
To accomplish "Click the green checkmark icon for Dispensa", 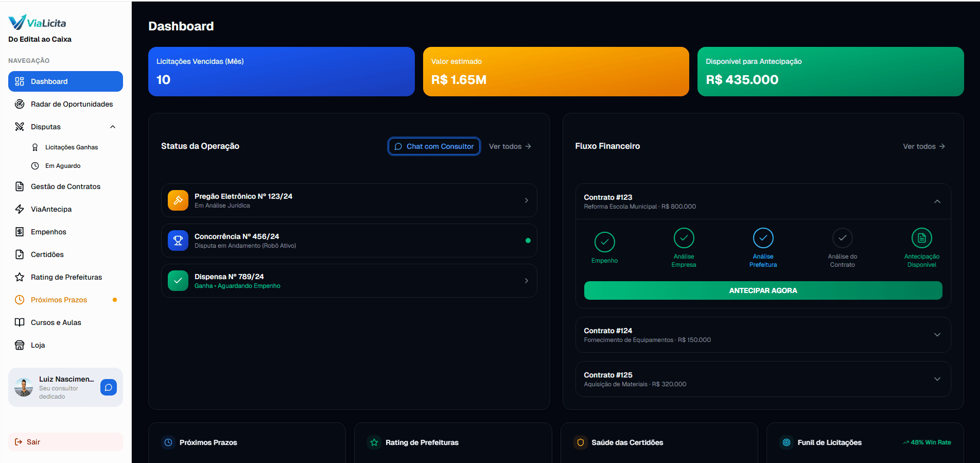I will [x=178, y=281].
